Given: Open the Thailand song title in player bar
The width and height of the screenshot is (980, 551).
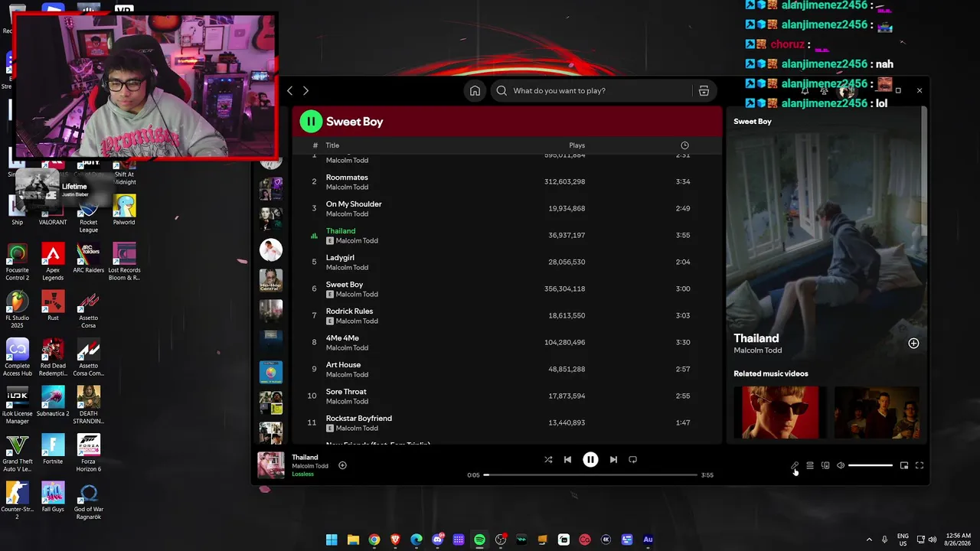Looking at the screenshot, I should [x=305, y=458].
